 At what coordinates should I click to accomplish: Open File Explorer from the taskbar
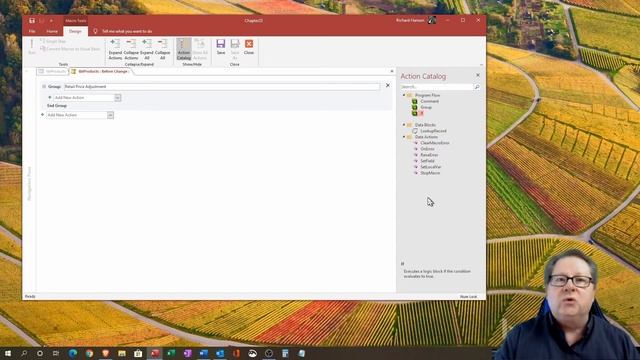122,353
